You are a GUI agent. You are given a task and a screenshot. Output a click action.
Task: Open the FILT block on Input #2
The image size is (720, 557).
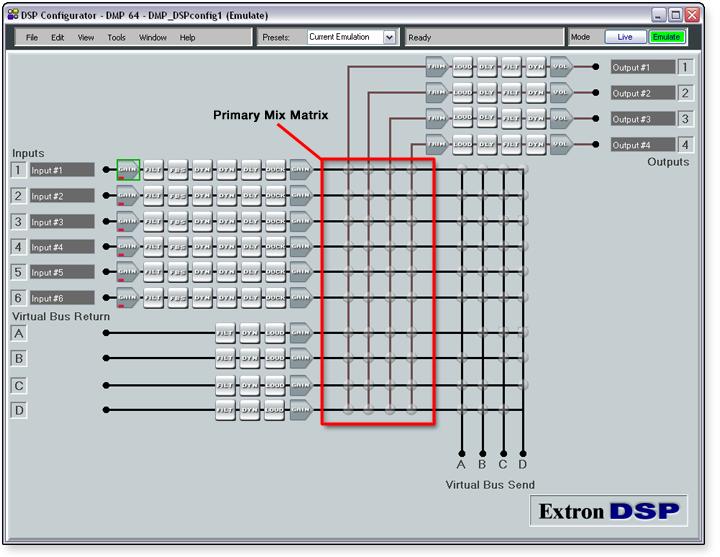pyautogui.click(x=153, y=195)
